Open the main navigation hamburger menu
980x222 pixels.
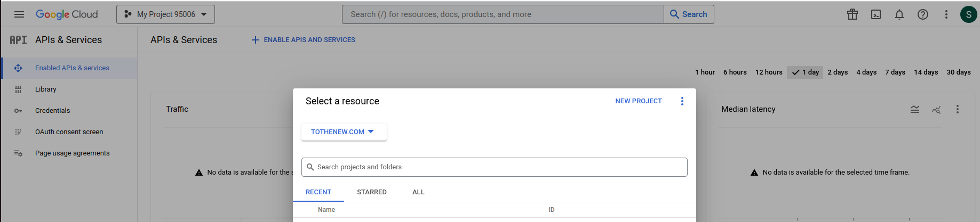pyautogui.click(x=19, y=14)
